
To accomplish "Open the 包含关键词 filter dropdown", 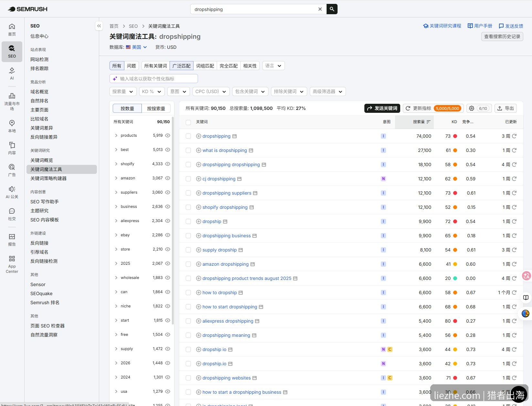I will click(x=250, y=91).
